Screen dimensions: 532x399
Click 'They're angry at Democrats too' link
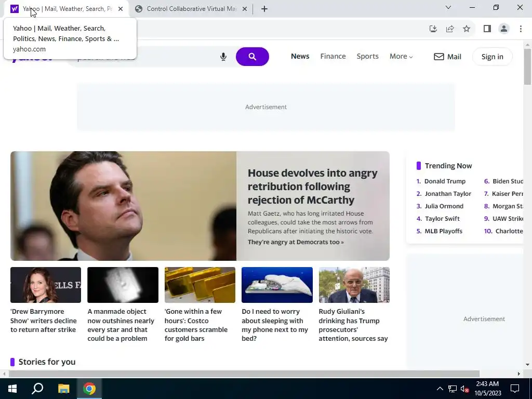coord(296,242)
